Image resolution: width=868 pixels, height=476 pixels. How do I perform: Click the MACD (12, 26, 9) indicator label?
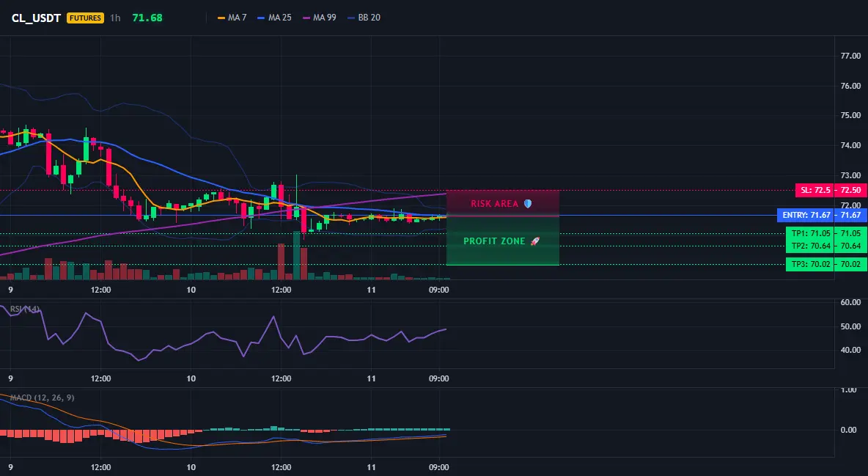tap(42, 398)
